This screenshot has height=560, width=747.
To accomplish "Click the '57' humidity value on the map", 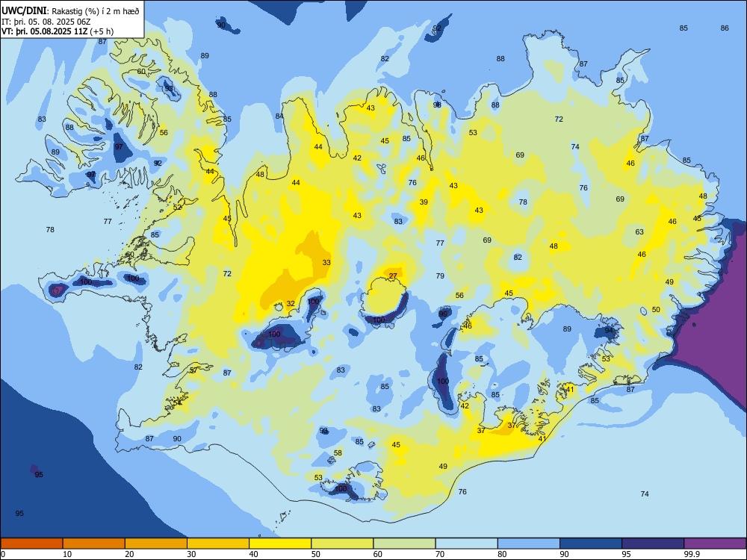I will point(193,370).
